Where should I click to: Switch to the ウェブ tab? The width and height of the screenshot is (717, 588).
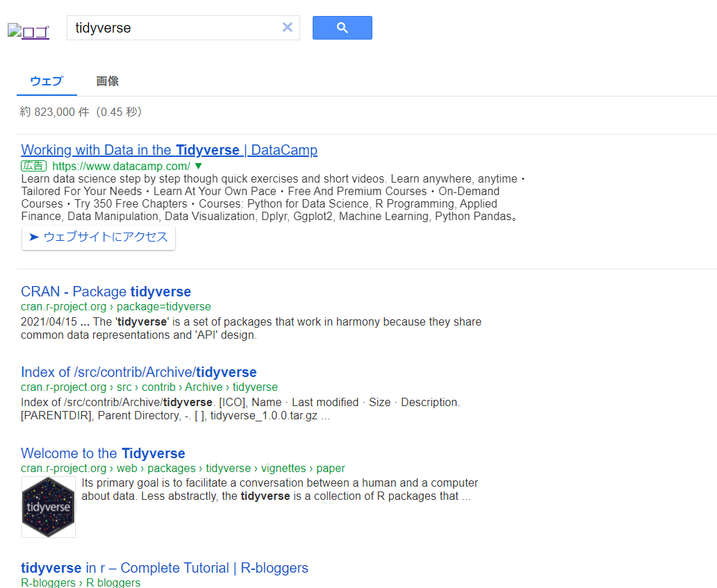[x=47, y=81]
